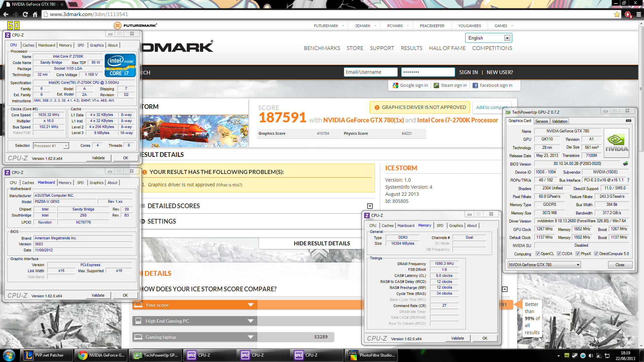
Task: Click Google sign in
Action: pos(411,85)
